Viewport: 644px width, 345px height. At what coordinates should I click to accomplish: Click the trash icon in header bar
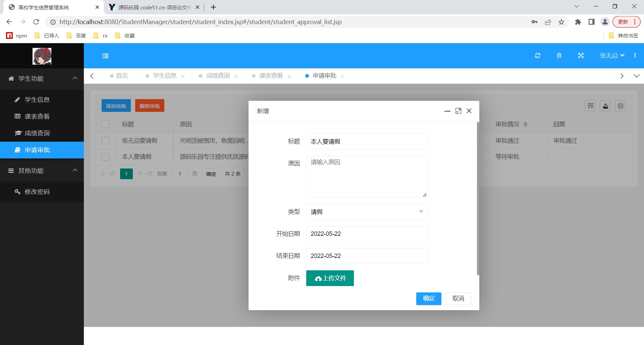point(559,56)
